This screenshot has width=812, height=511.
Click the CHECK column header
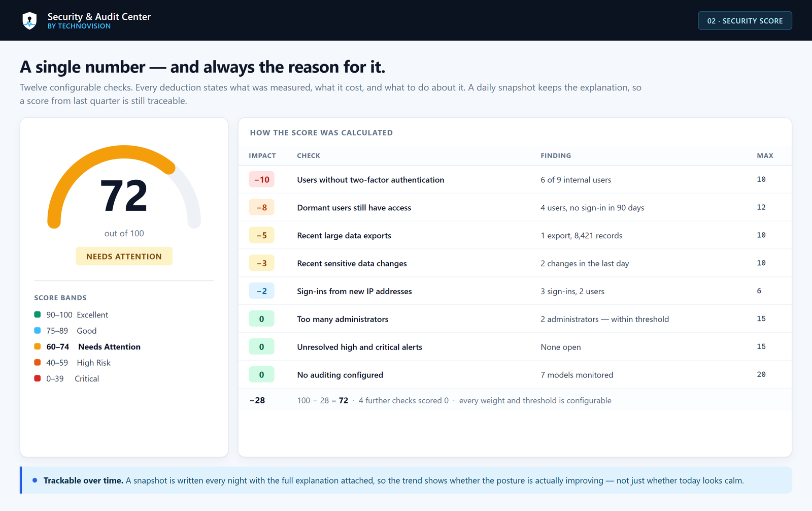309,155
